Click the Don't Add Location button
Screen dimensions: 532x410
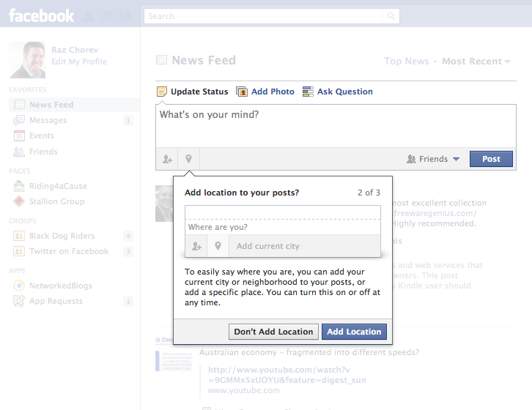click(273, 332)
